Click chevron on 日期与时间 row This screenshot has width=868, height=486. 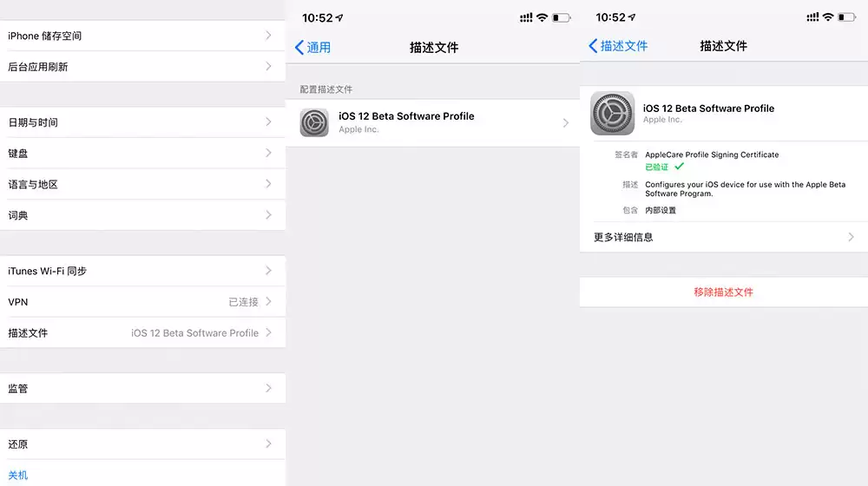pos(268,121)
